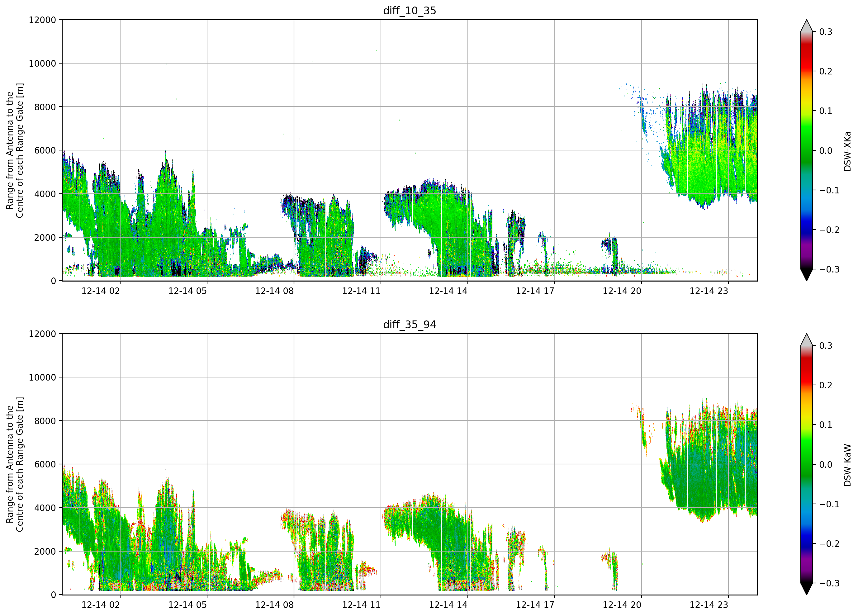Image resolution: width=858 pixels, height=616 pixels.
Task: Click the 0.2 tick on DSW-KaW colorbar
Action: point(826,385)
